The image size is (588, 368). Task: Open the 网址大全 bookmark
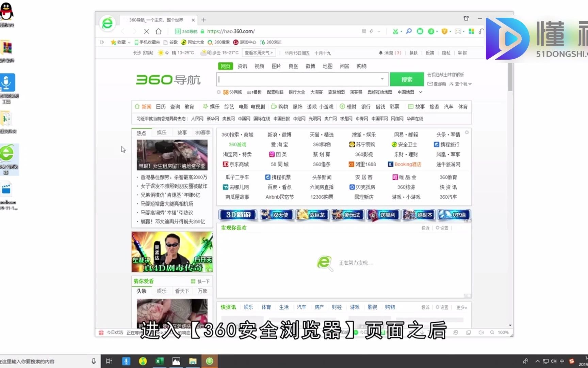point(193,42)
